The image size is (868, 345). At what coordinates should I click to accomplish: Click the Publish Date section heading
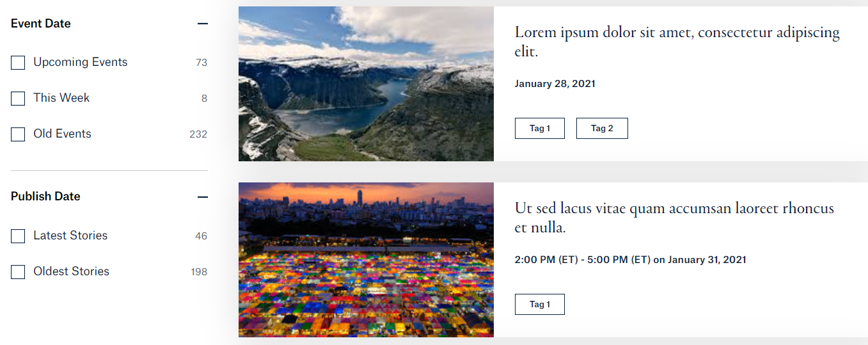(45, 197)
